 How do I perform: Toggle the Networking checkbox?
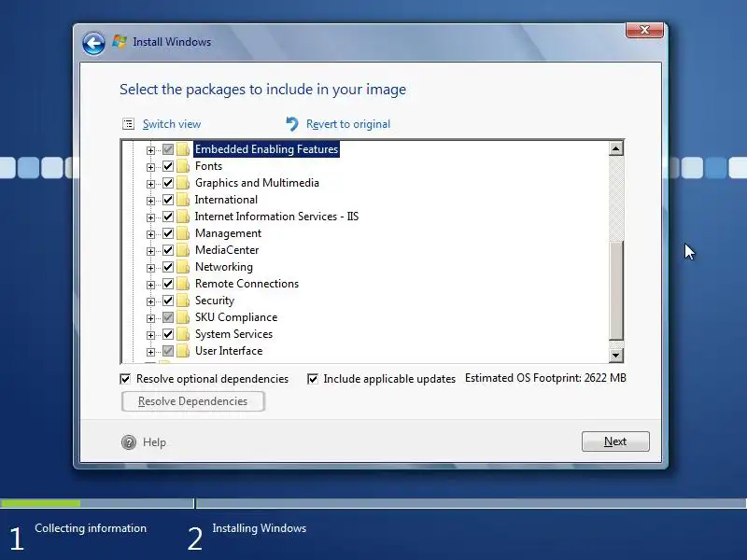point(168,267)
